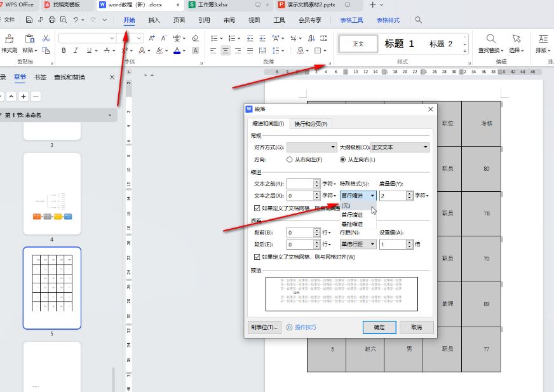The image size is (554, 392).
Task: Switch to the 插入 ribbon tab
Action: (154, 20)
